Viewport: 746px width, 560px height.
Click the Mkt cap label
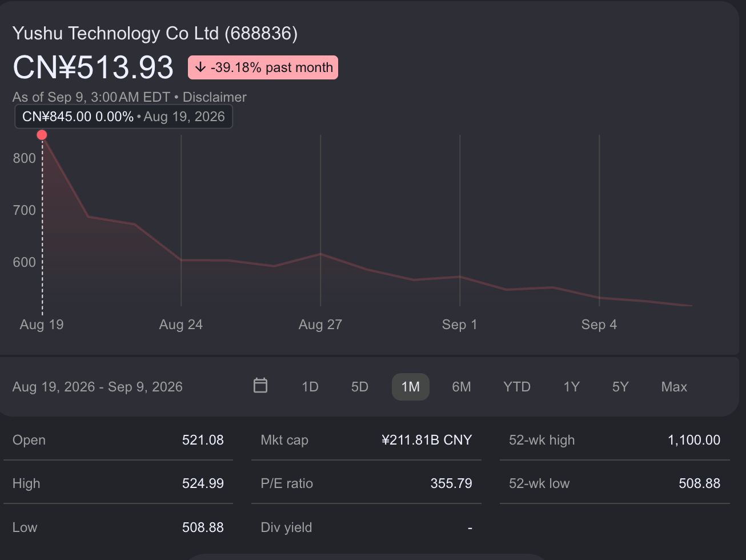[284, 440]
